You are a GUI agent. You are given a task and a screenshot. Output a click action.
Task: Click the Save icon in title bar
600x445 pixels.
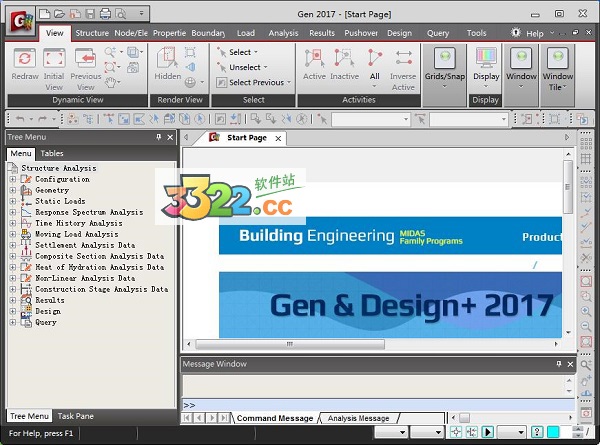click(90, 14)
